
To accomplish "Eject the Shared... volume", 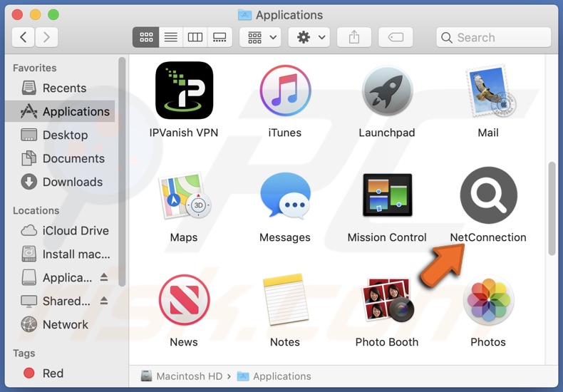I will coord(104,301).
